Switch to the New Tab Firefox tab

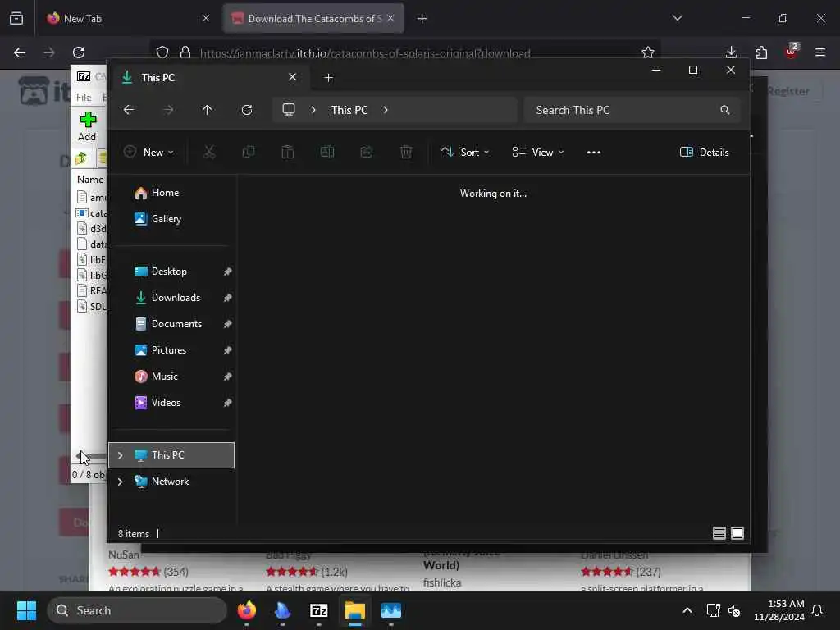pos(127,18)
